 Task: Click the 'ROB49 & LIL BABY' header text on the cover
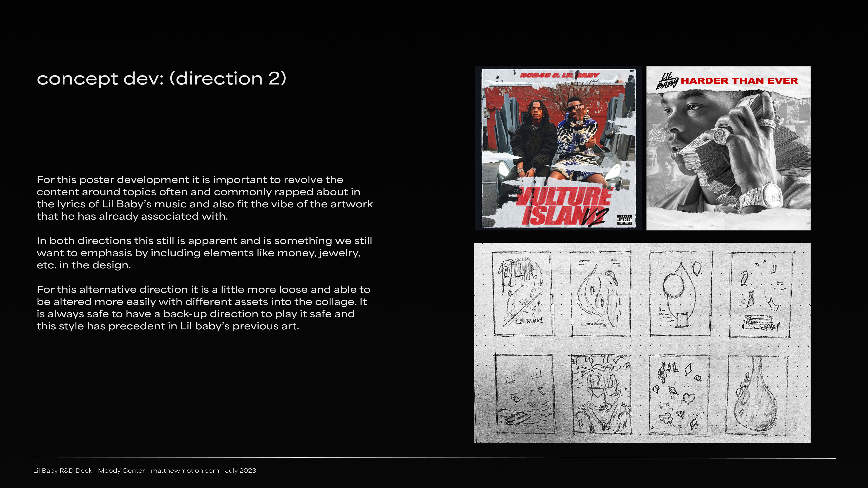tap(559, 75)
